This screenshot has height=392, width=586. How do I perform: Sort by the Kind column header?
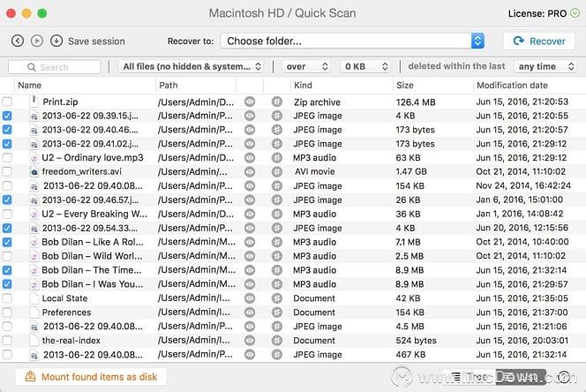(x=303, y=86)
